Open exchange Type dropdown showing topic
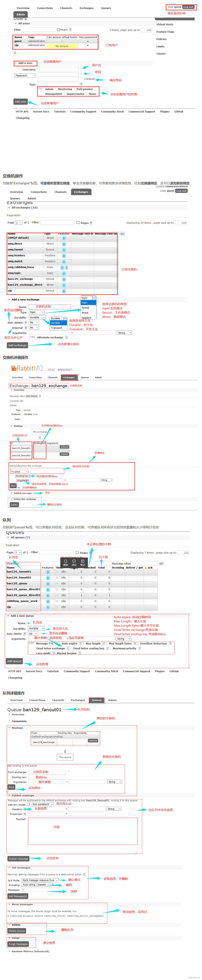 coord(36,312)
